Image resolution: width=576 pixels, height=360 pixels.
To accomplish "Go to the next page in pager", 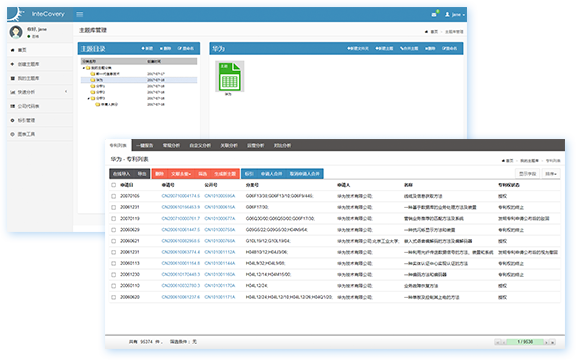I will [x=546, y=342].
